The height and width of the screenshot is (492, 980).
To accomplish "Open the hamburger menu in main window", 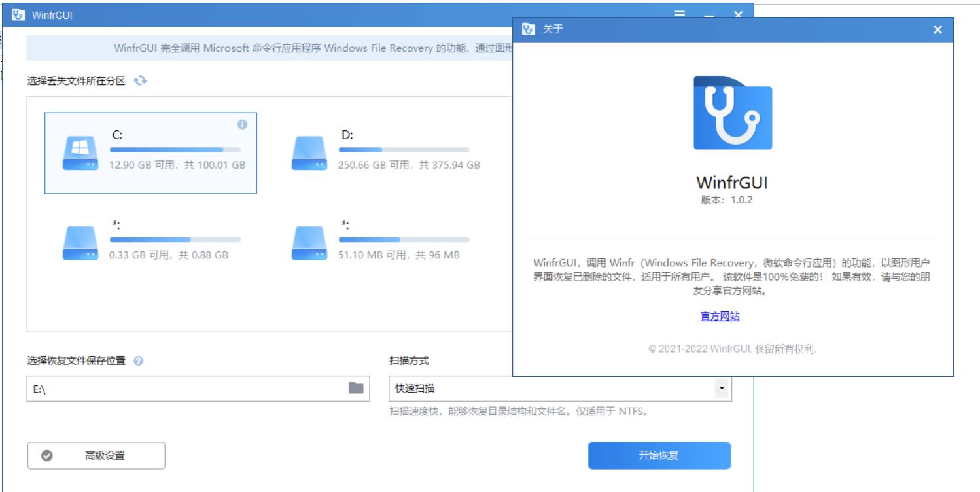I will pos(680,14).
